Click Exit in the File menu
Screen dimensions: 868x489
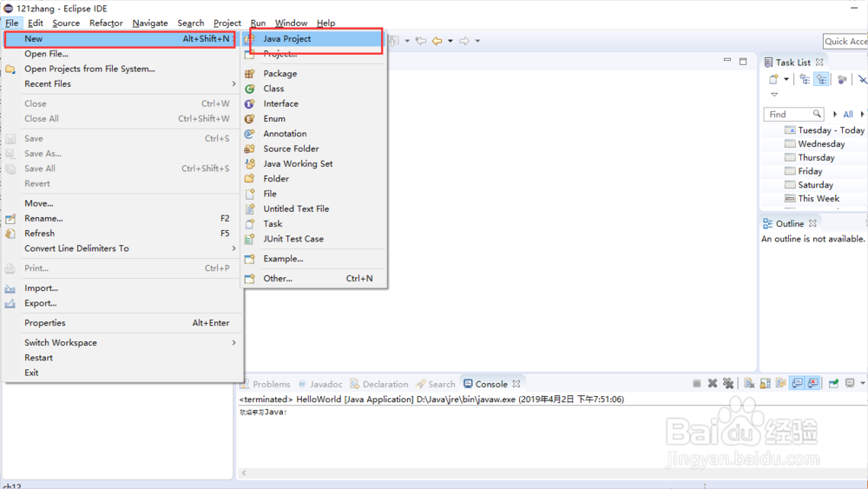(x=122, y=373)
